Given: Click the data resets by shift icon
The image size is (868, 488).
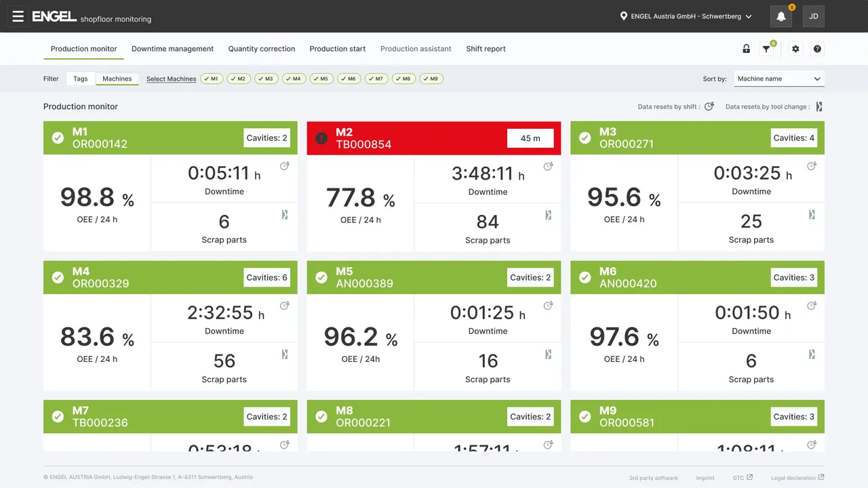Looking at the screenshot, I should 709,106.
